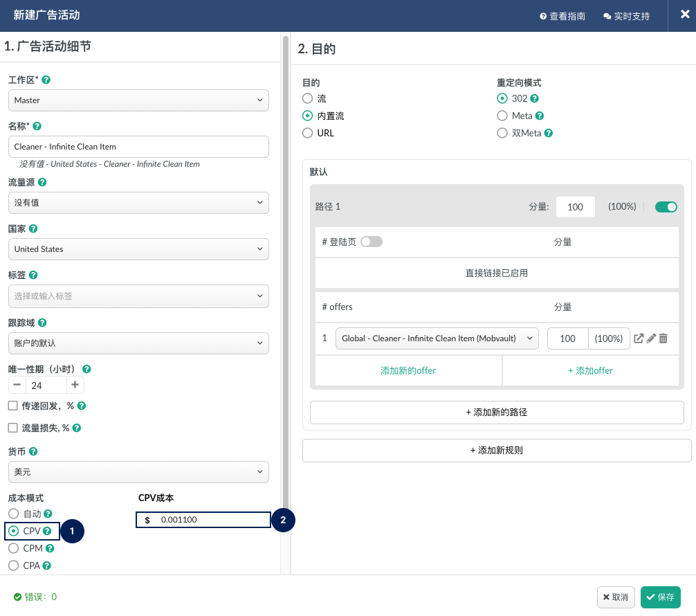Show help for 货币 field
This screenshot has width=696, height=616.
[x=33, y=452]
